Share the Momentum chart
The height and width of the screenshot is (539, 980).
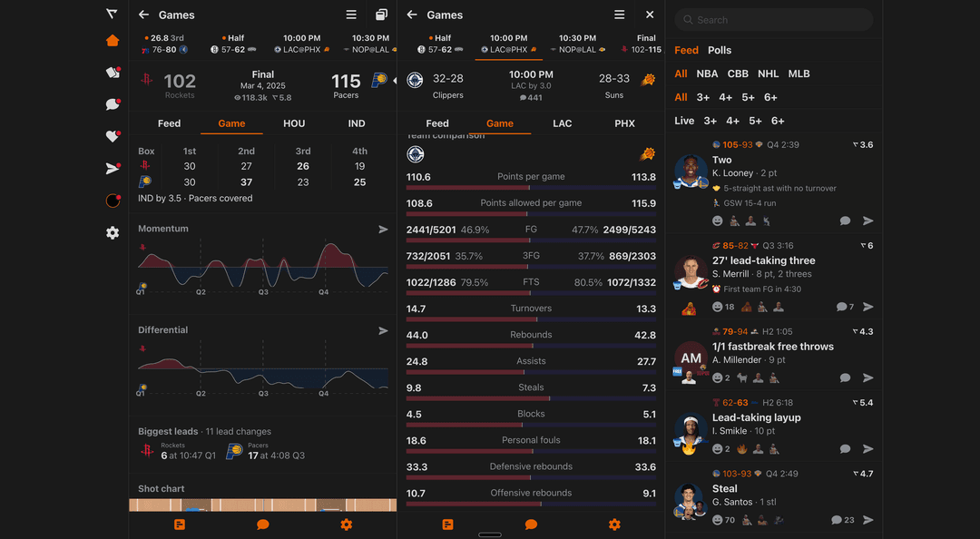(x=383, y=230)
